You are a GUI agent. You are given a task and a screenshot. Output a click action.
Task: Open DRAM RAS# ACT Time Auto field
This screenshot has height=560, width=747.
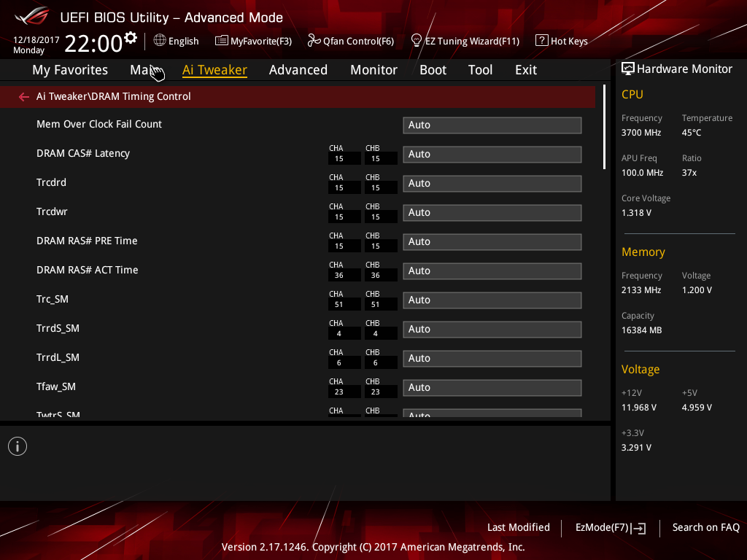[x=492, y=271]
